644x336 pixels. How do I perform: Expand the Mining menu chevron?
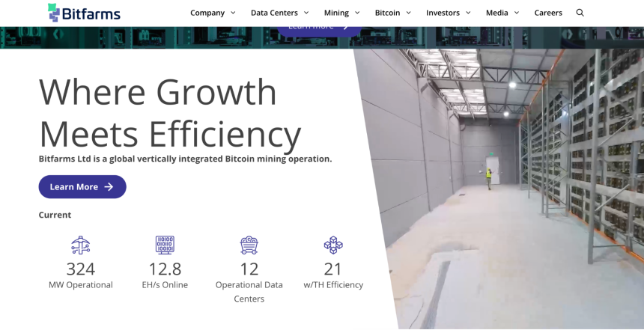pos(357,13)
